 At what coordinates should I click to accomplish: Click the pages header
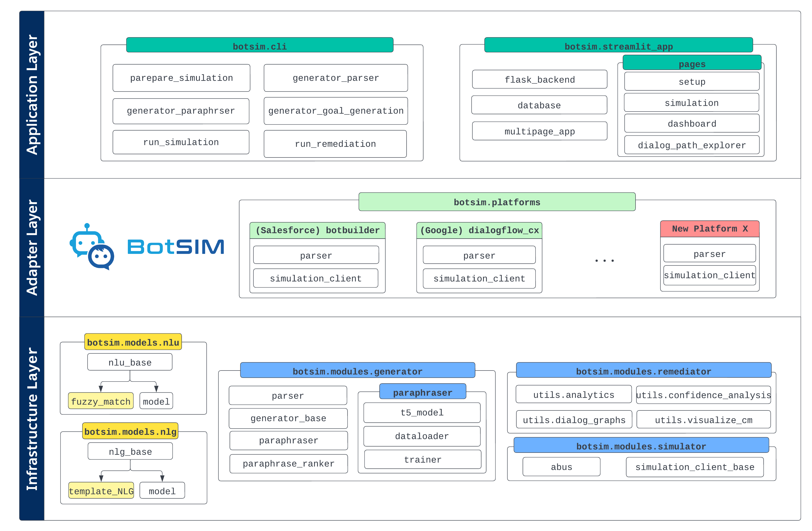tap(692, 63)
